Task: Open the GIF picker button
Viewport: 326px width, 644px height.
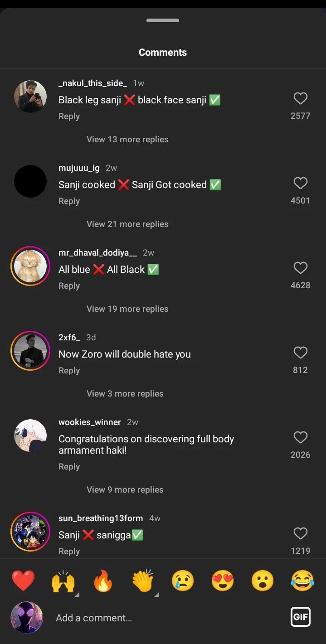Action: (x=300, y=616)
